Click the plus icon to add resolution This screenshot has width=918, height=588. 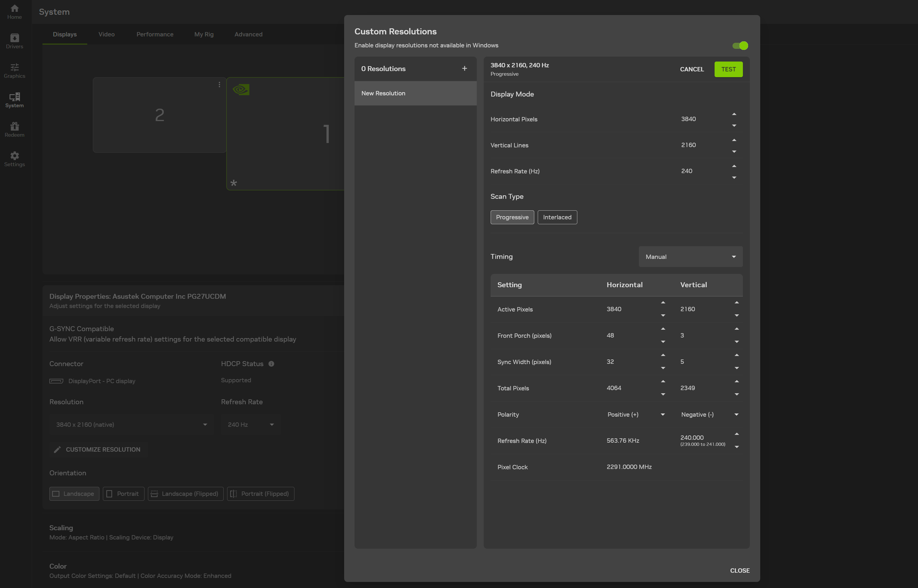[464, 69]
